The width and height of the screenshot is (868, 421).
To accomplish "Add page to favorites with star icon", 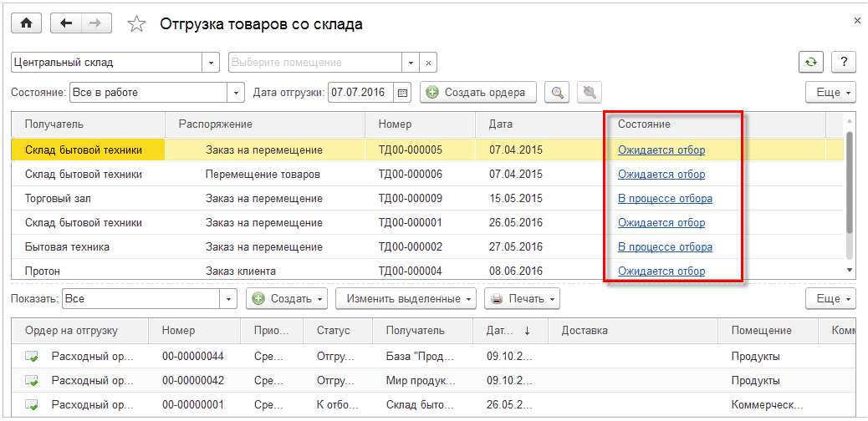I will [x=136, y=24].
